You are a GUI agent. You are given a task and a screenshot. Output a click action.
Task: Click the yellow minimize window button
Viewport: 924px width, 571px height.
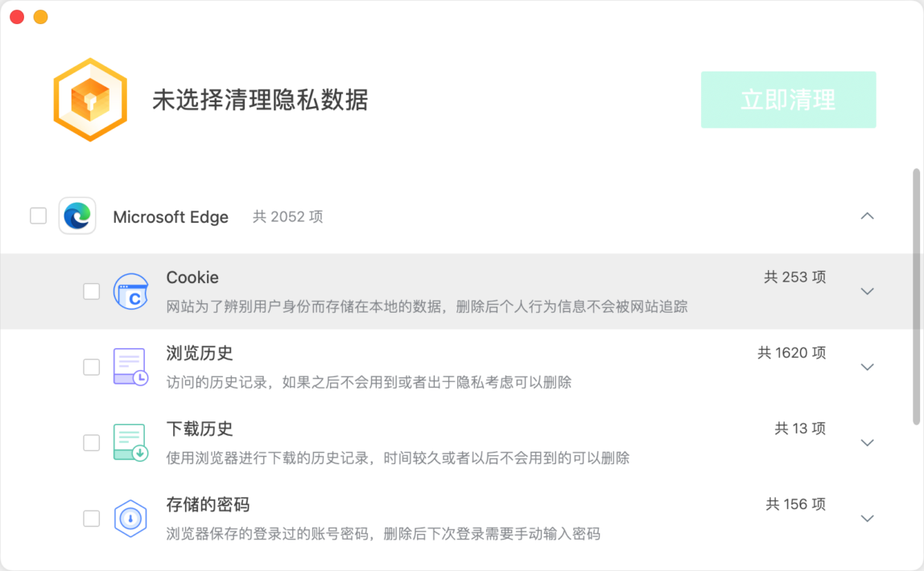pos(41,17)
